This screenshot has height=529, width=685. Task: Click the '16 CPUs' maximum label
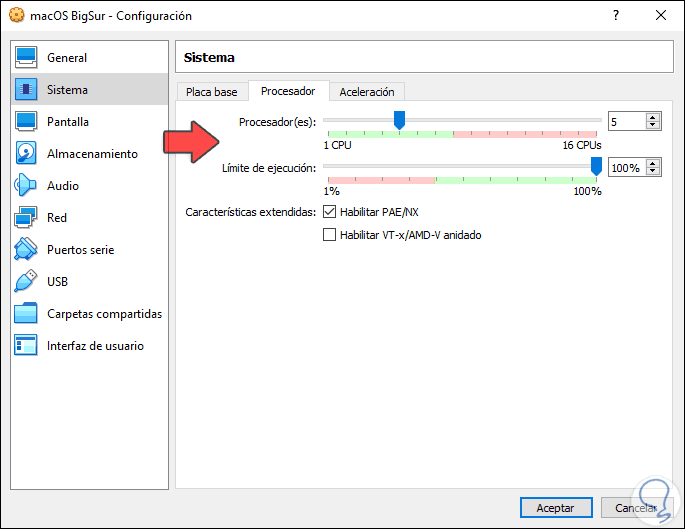[582, 145]
